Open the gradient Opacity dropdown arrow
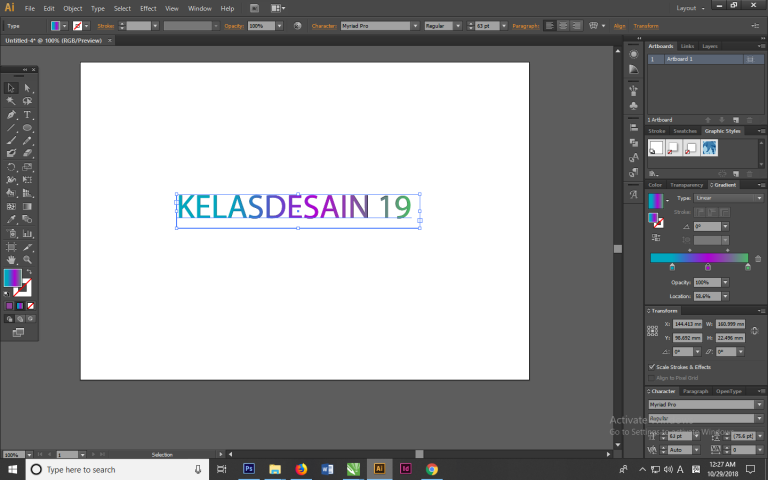This screenshot has height=480, width=768. click(x=724, y=283)
